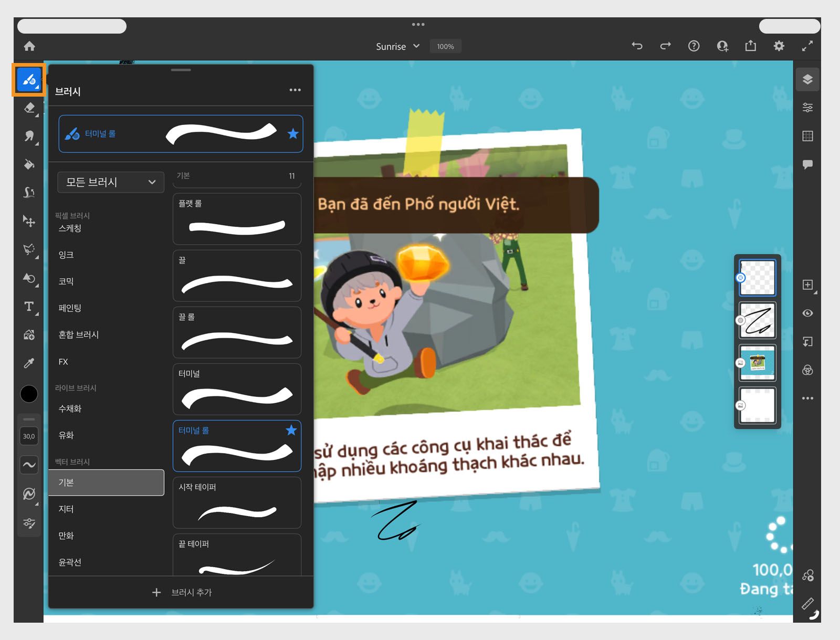
Task: Select the Fill bucket tool
Action: point(29,165)
